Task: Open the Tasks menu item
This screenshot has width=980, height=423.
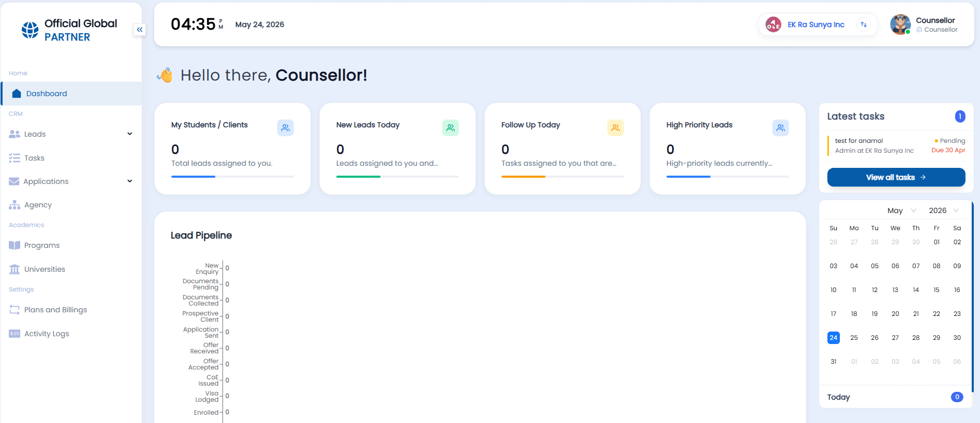Action: click(x=71, y=158)
